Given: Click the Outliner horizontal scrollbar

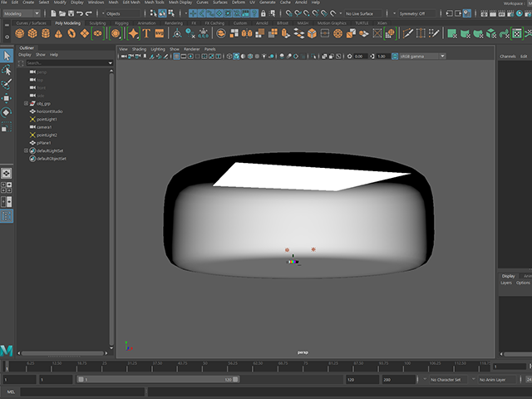Looking at the screenshot, I should point(63,353).
